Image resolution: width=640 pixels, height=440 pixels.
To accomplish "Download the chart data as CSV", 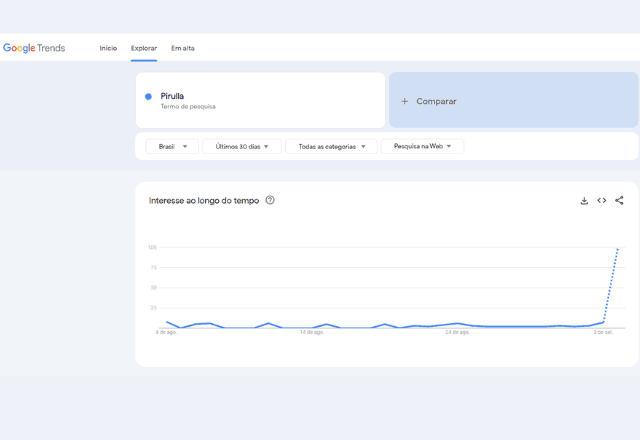I will pos(584,200).
